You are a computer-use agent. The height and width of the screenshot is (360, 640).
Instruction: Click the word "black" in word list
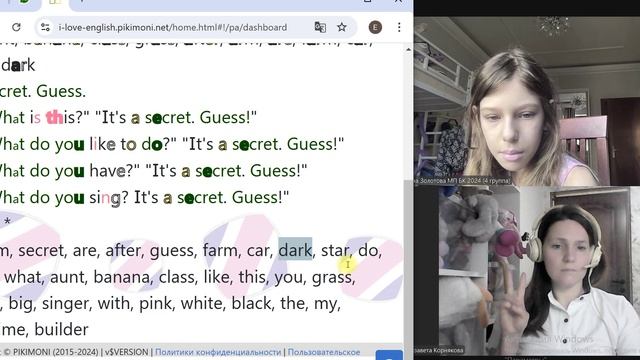[251, 304]
